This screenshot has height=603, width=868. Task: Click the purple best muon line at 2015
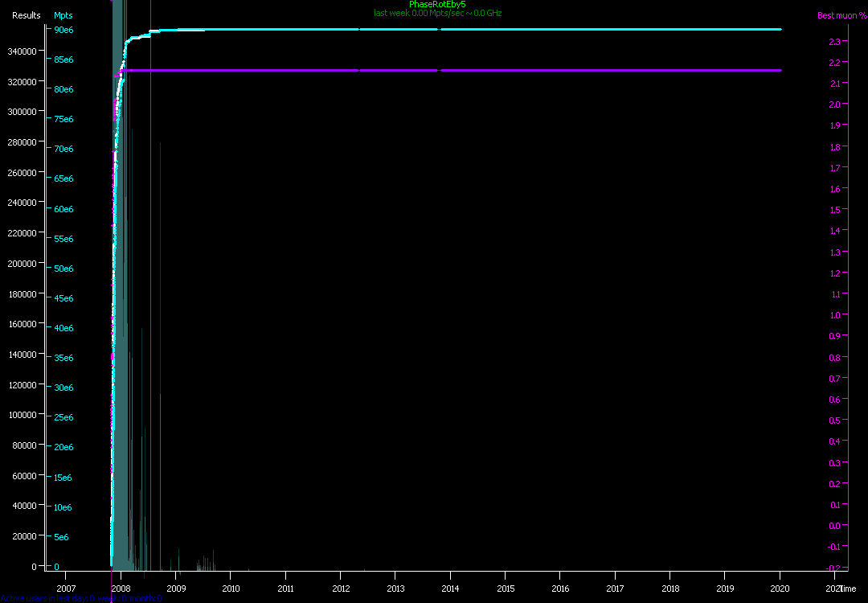(506, 71)
